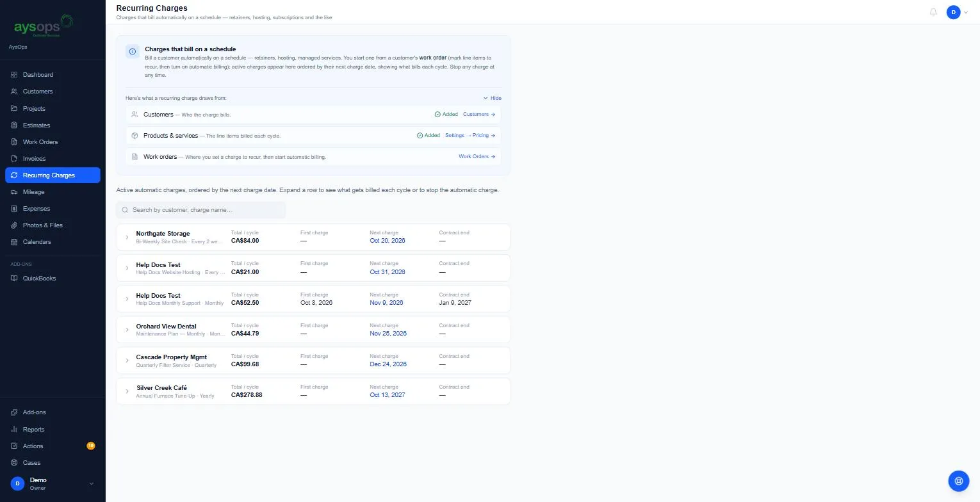Expand the Silver Creek Café row

[127, 391]
